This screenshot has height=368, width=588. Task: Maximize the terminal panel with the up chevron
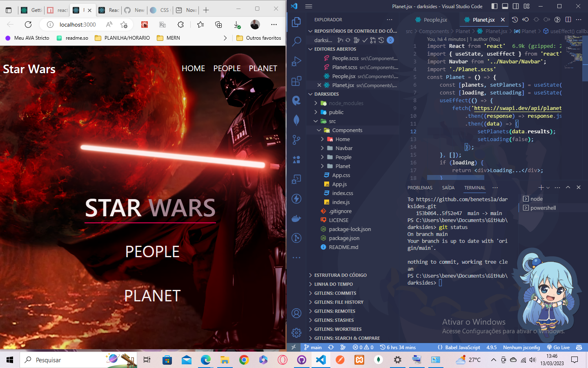[568, 187]
